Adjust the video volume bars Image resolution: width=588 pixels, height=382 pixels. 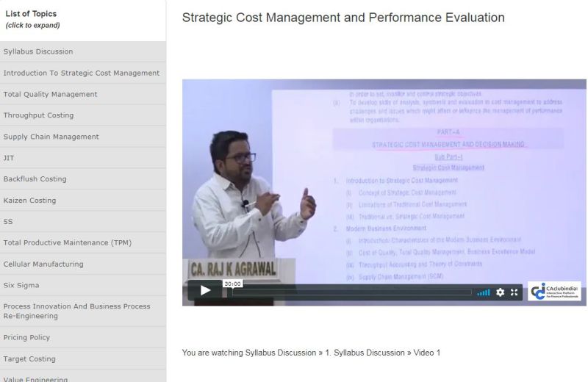point(483,292)
